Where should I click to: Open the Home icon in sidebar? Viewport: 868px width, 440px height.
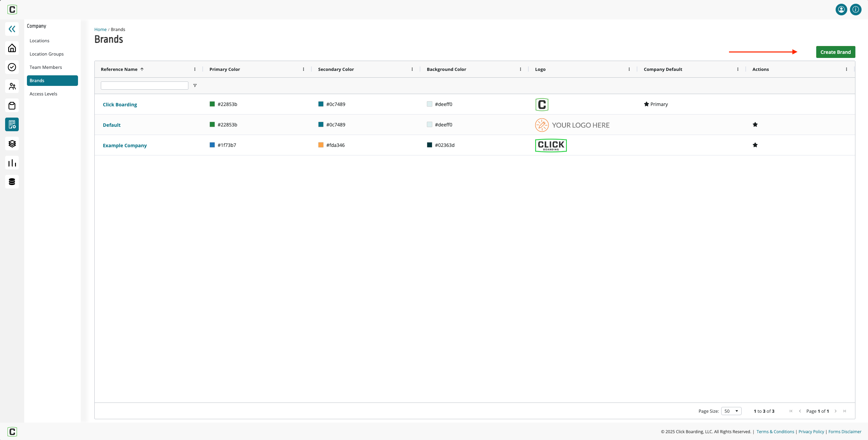(x=12, y=48)
